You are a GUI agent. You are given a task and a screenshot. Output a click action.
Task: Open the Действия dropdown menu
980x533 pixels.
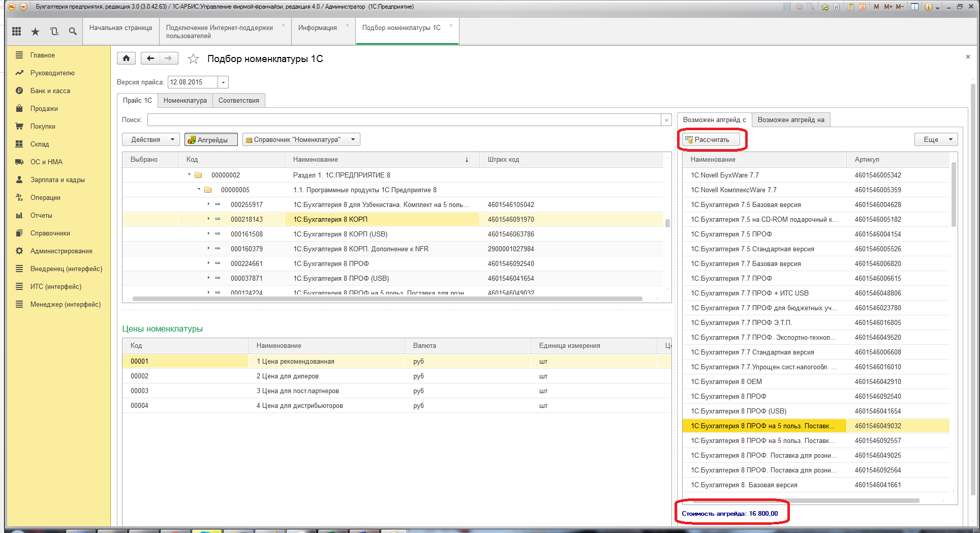[x=151, y=139]
